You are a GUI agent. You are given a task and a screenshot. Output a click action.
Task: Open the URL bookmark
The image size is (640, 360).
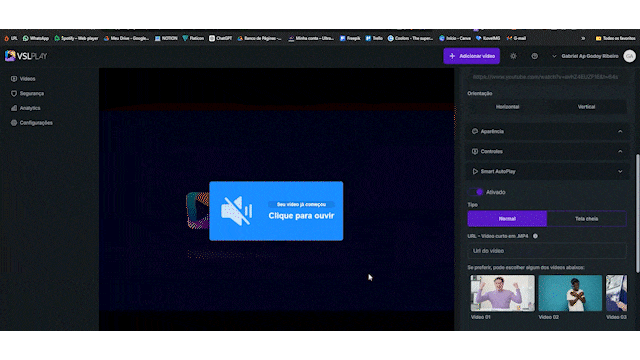11,38
